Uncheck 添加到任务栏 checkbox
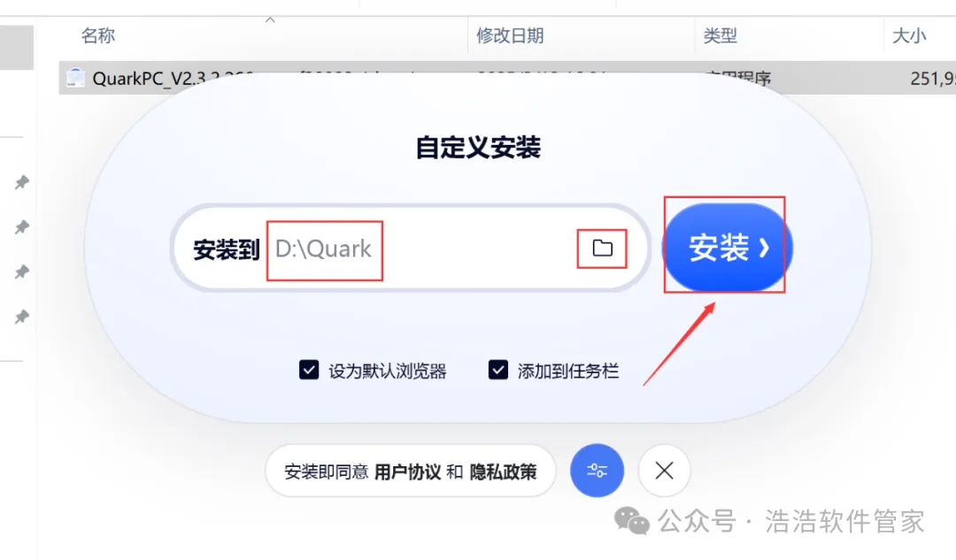The height and width of the screenshot is (560, 956). coord(498,370)
